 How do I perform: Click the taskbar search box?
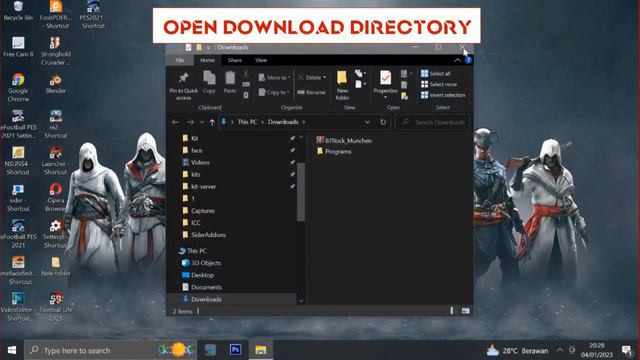[x=110, y=350]
